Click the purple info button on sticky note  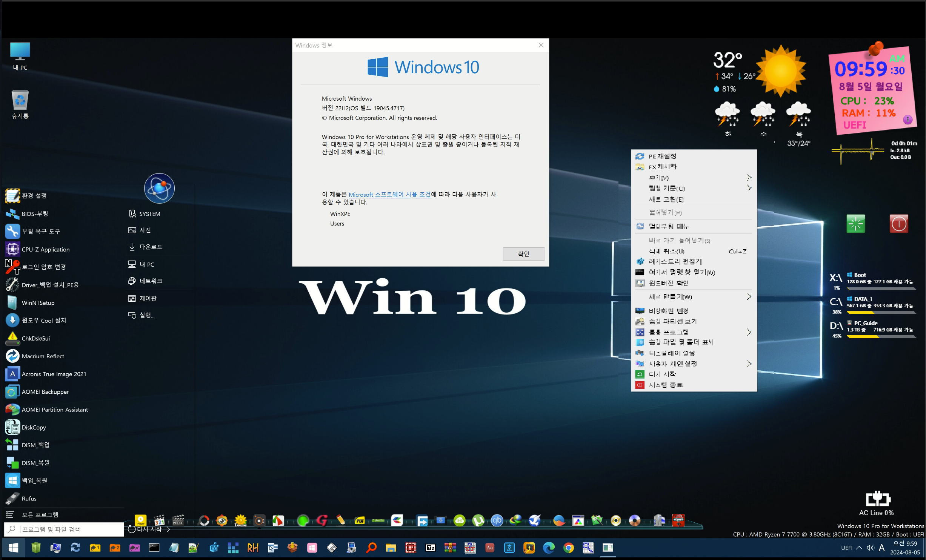pos(907,120)
